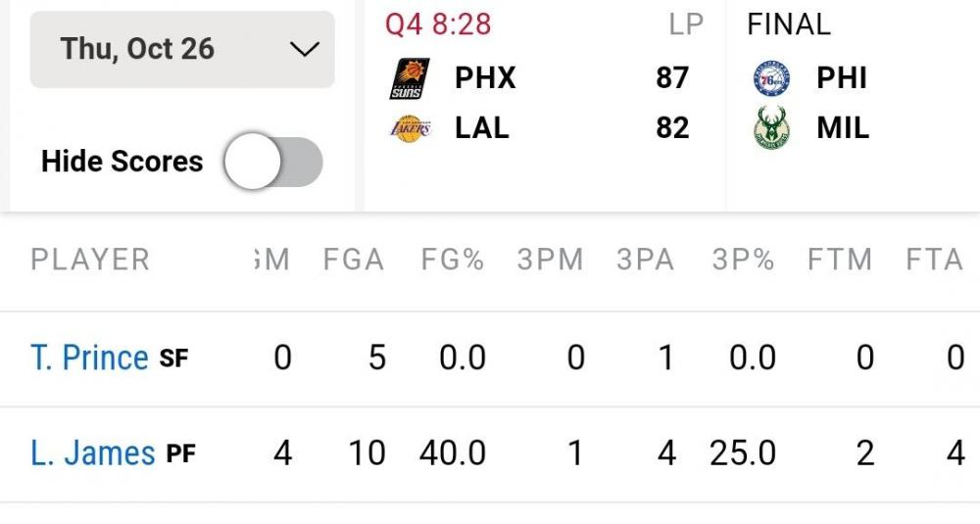This screenshot has width=980, height=524.
Task: Open L. James player profile
Action: (93, 454)
